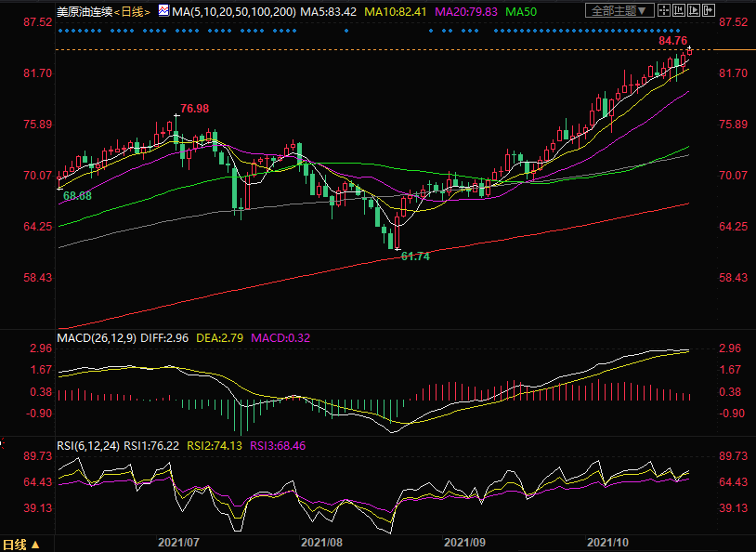Click the 美原油连续 instrument name
This screenshot has height=552, width=756.
tap(83, 11)
